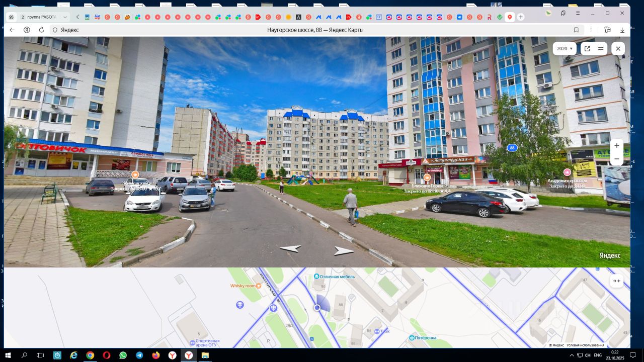Open Task View on the taskbar

(40, 355)
